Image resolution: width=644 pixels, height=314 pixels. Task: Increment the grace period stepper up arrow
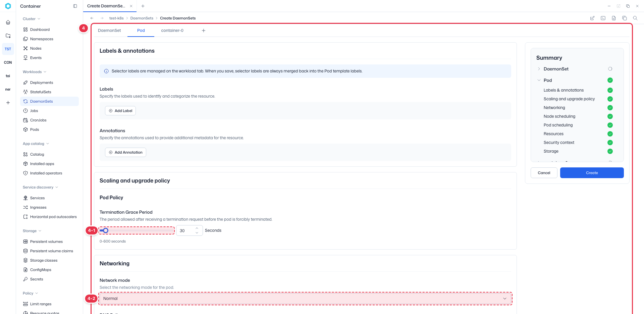[x=197, y=228]
